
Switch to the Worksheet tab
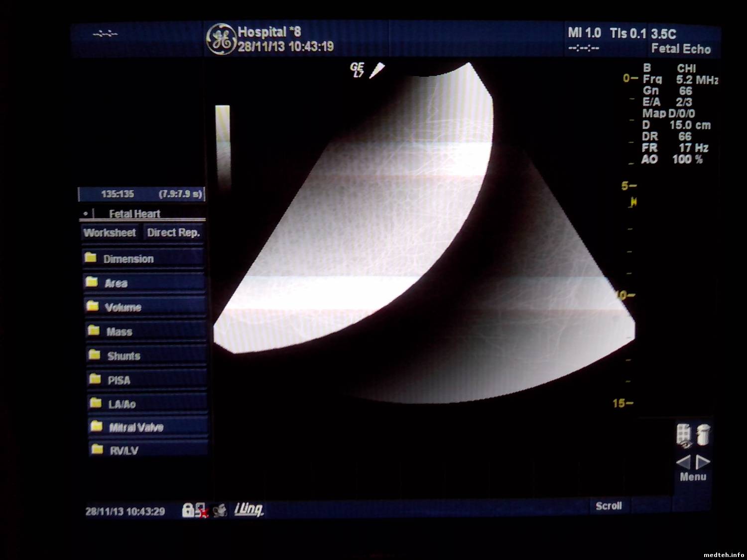coord(110,232)
